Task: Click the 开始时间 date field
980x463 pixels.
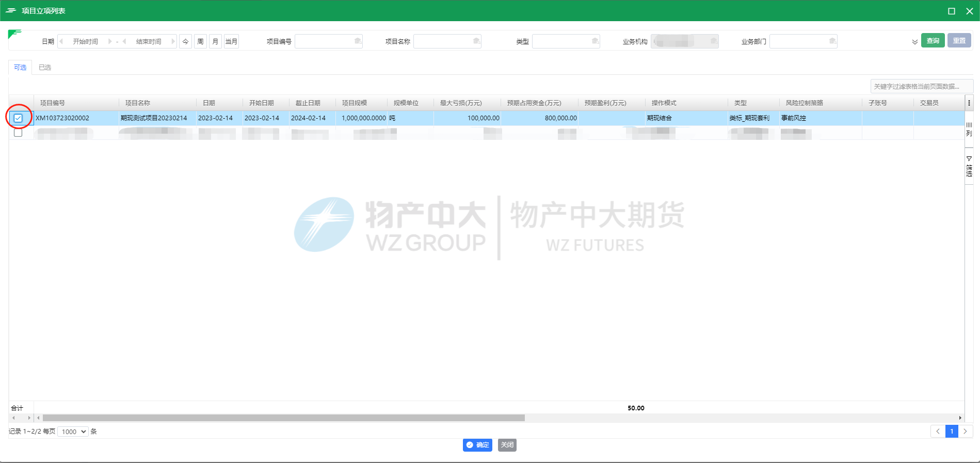Action: (85, 41)
